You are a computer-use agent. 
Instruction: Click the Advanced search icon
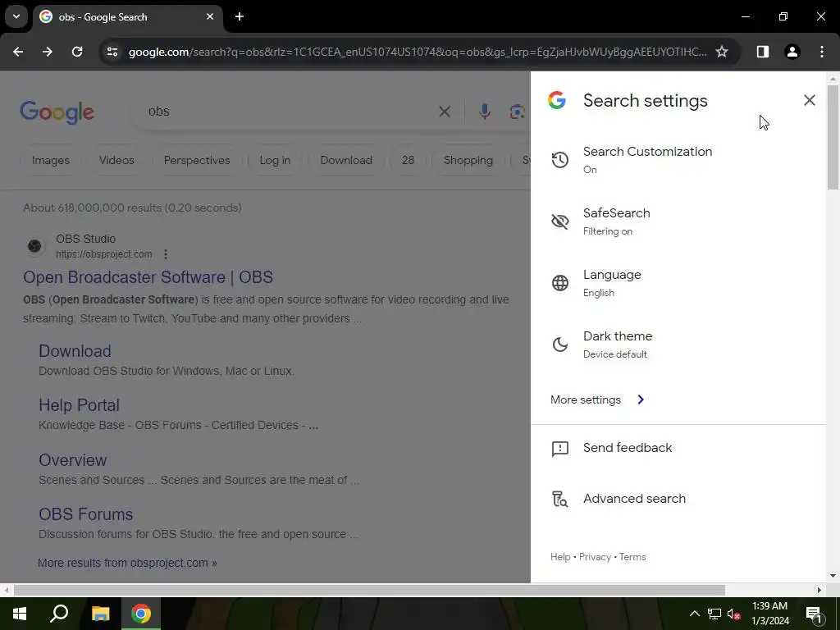[559, 499]
